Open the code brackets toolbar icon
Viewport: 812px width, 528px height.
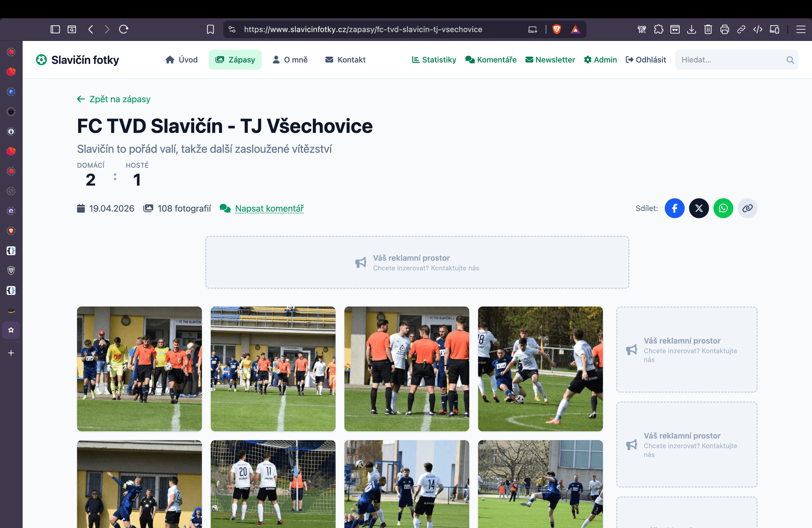[758, 29]
